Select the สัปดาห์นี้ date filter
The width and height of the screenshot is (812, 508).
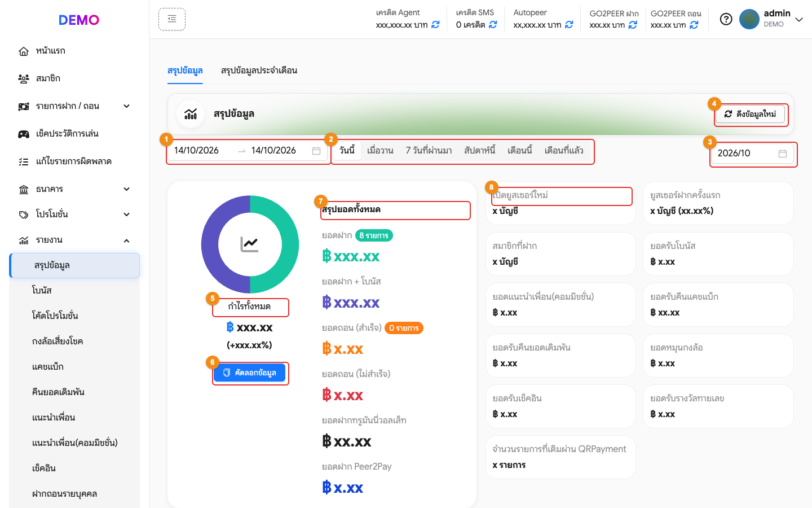pyautogui.click(x=479, y=151)
